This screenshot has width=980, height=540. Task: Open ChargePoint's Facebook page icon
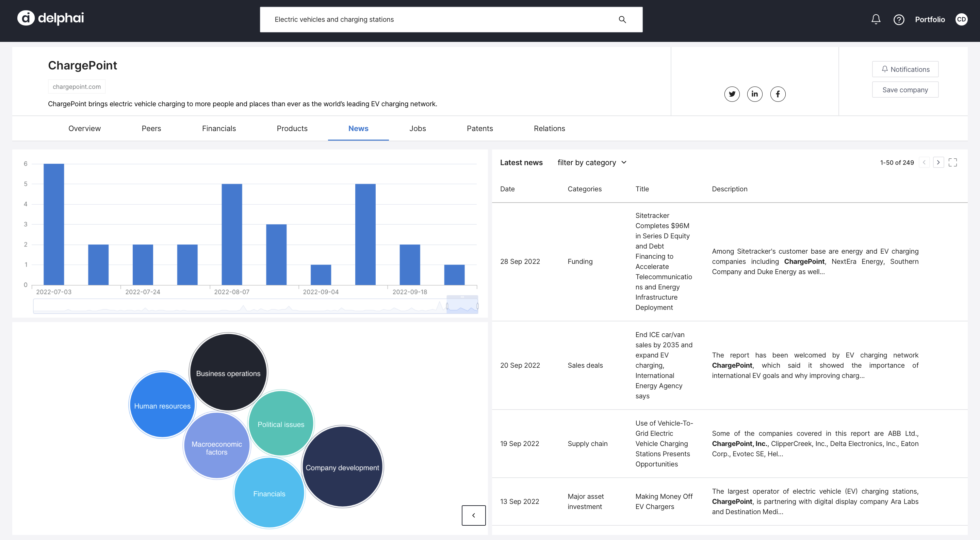(x=778, y=94)
